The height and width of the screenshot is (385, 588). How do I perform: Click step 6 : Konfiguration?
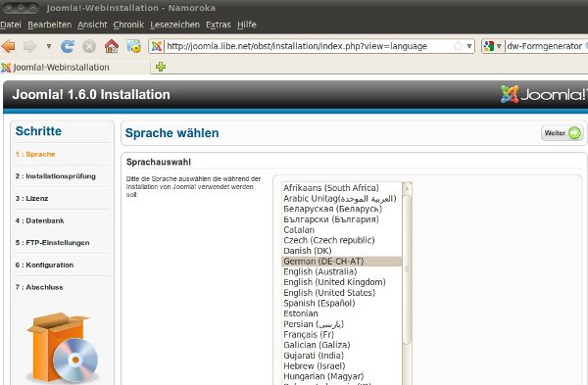coord(44,265)
